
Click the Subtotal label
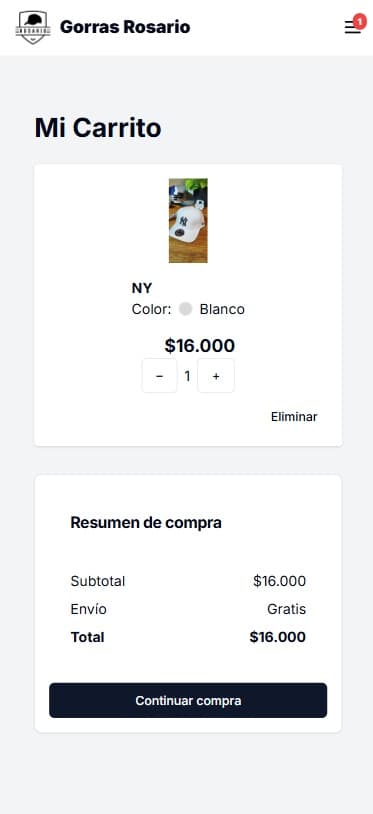(x=98, y=581)
